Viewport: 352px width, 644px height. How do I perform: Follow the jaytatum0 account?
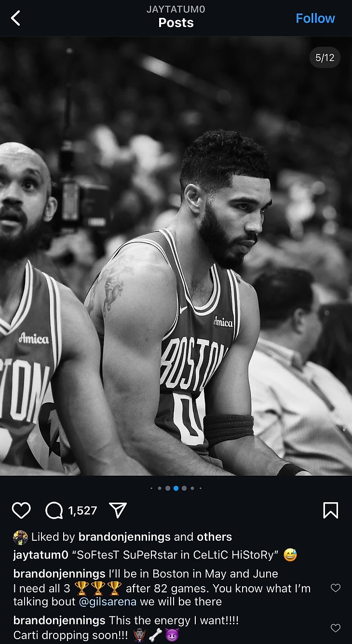[x=315, y=18]
